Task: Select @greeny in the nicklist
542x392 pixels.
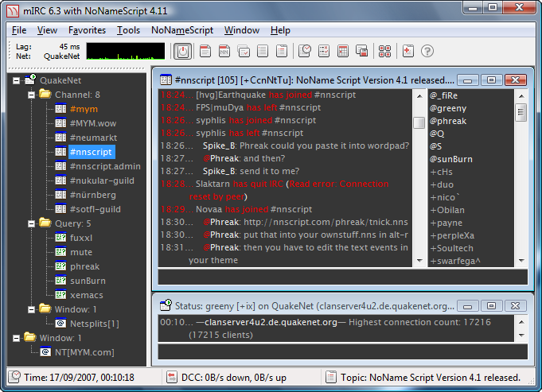Action: point(448,108)
